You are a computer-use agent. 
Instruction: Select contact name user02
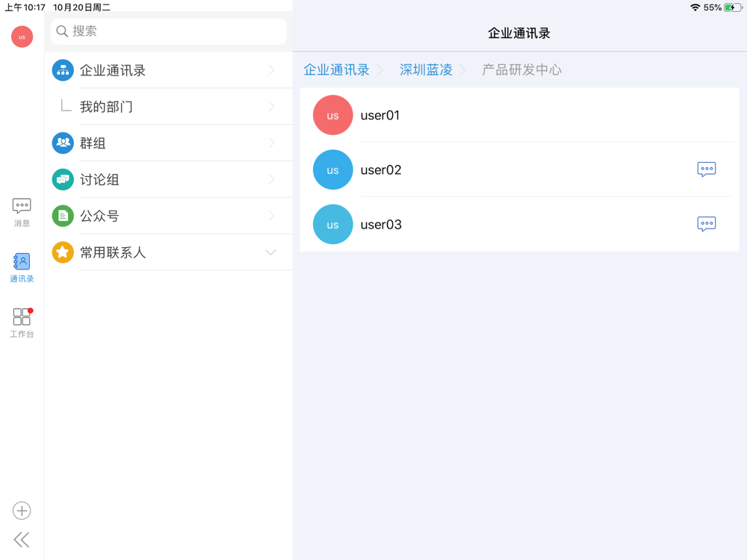tap(381, 170)
